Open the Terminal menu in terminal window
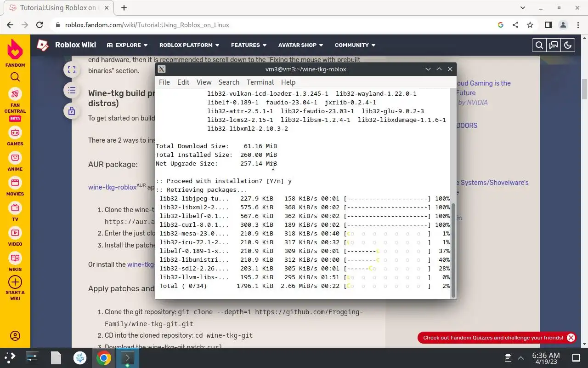 tap(260, 82)
